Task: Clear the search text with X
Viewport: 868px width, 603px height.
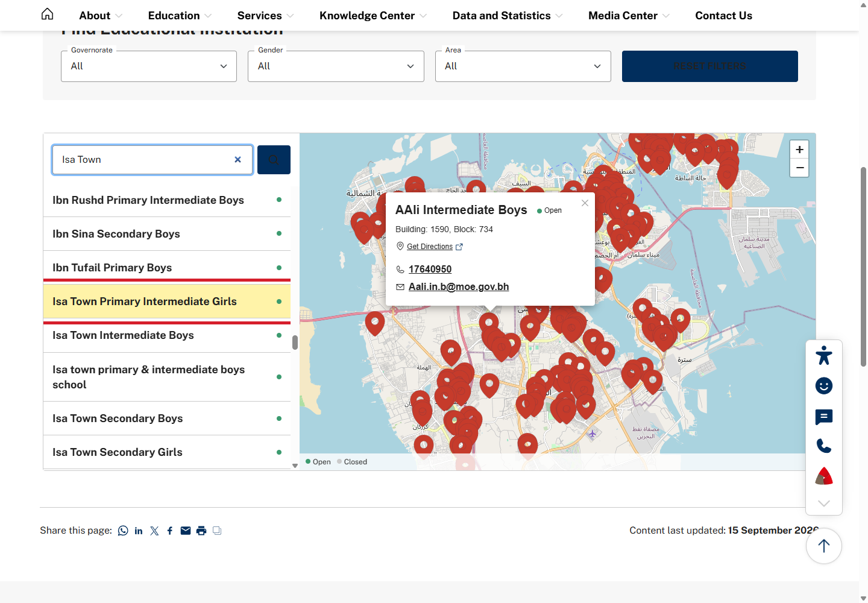Action: (237, 160)
